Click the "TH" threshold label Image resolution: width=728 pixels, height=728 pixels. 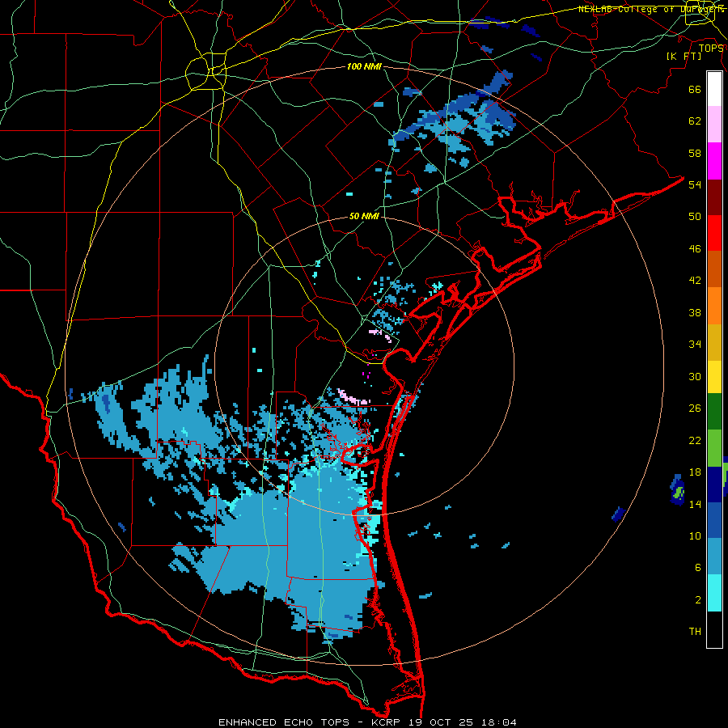(x=695, y=632)
